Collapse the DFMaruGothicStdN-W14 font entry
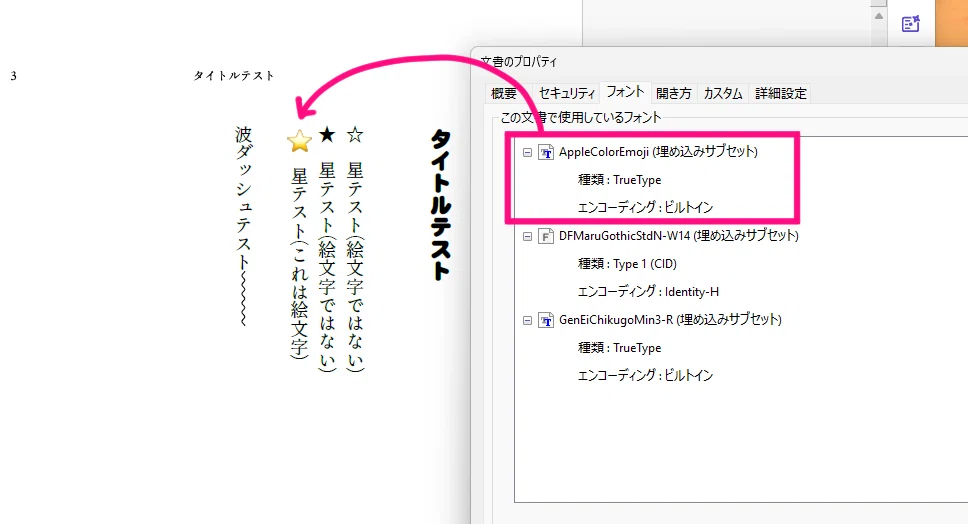The image size is (968, 524). [527, 236]
